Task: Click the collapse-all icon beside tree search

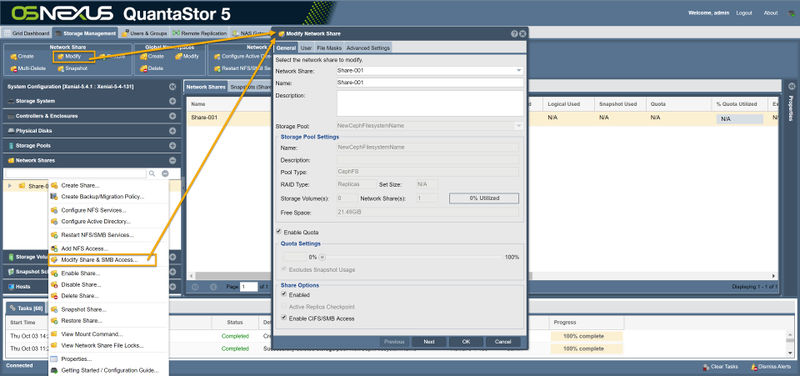Action: point(165,173)
